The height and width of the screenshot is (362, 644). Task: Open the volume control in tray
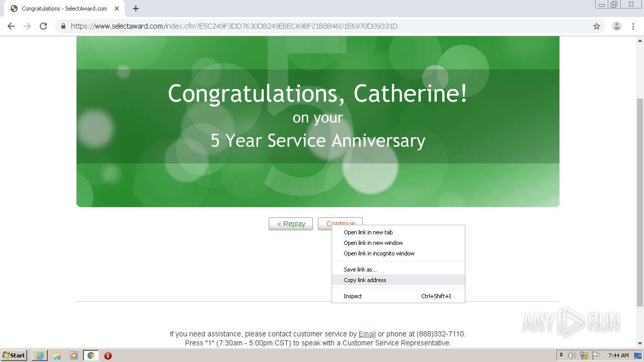(573, 355)
